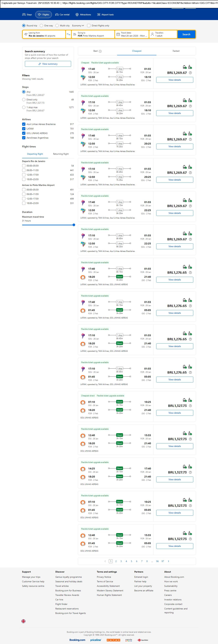
Task: Click the price help icon beside the first BRL1,269.67
Action: (x=190, y=73)
